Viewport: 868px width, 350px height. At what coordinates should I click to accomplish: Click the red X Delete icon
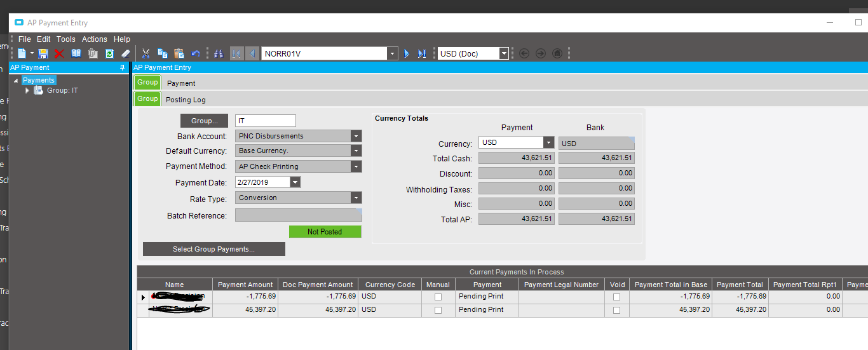pos(59,54)
